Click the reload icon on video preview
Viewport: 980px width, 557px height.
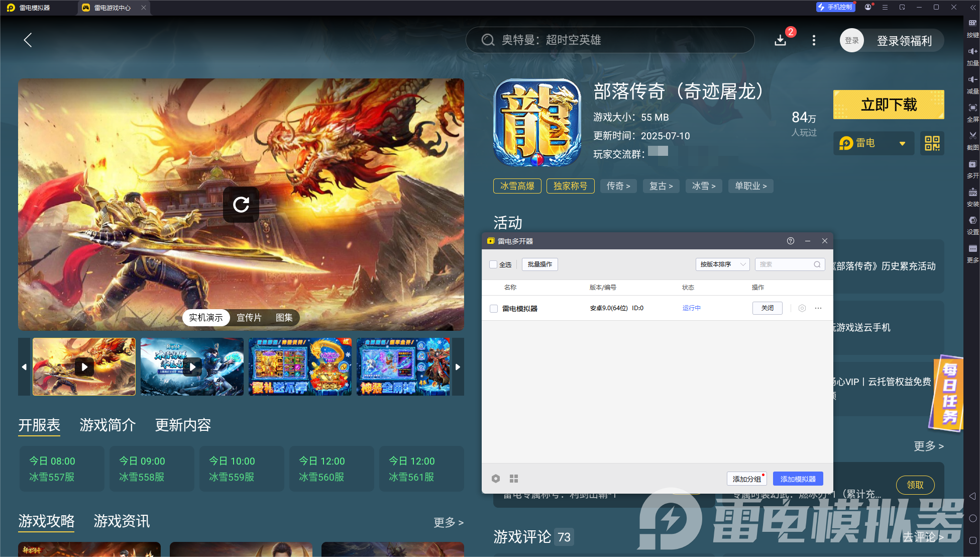click(241, 204)
